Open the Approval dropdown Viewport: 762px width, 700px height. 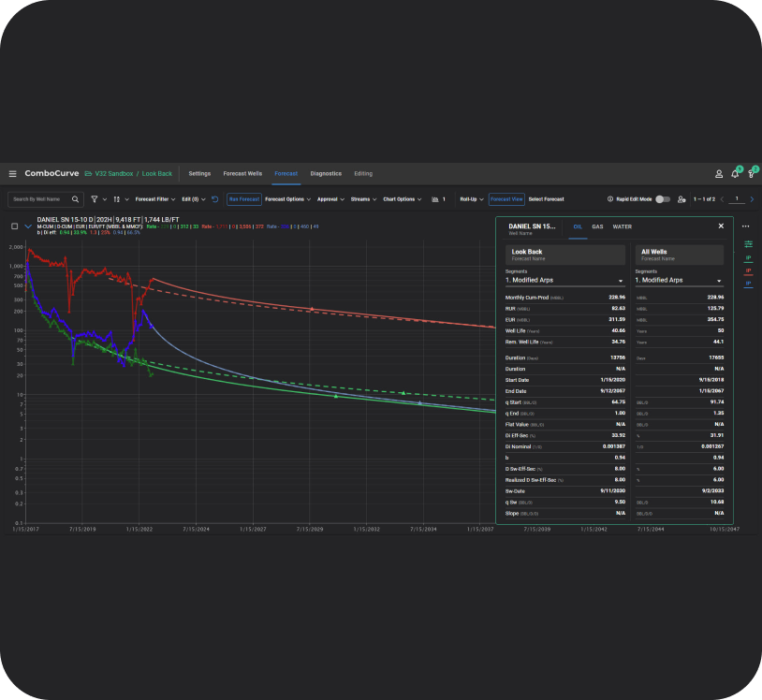pyautogui.click(x=330, y=199)
